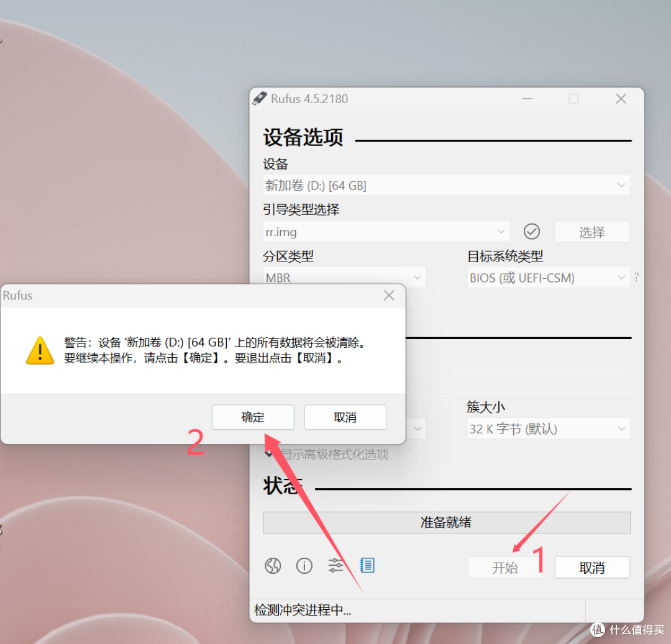Open the language globe icon

click(273, 566)
